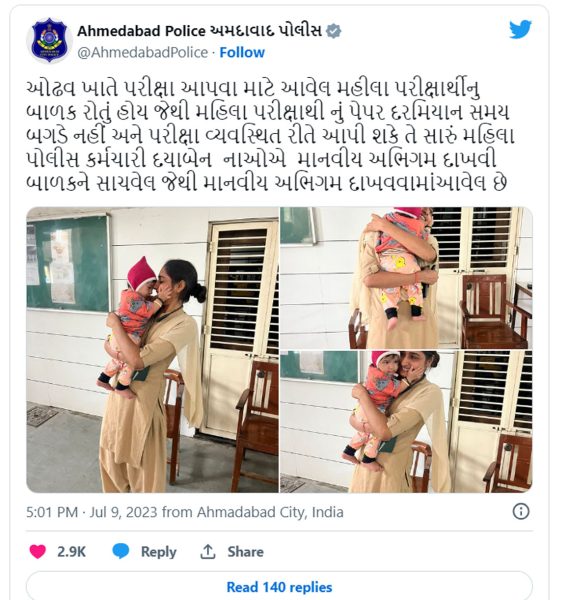Open the bottom-right photo thumbnail
The image size is (569, 600).
(406, 422)
